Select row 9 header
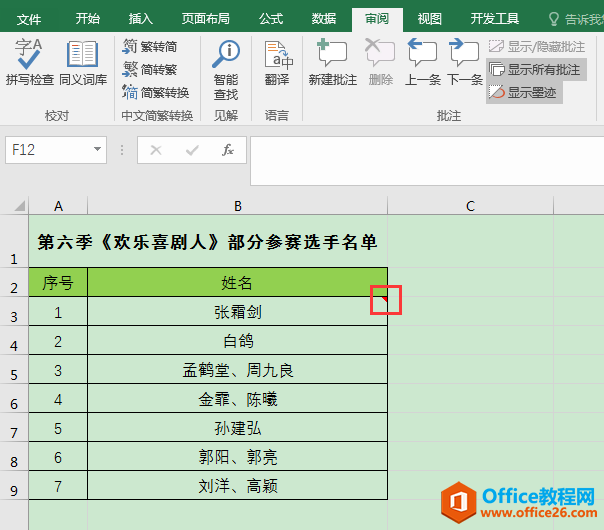Viewport: 604px width, 530px height. [x=14, y=485]
